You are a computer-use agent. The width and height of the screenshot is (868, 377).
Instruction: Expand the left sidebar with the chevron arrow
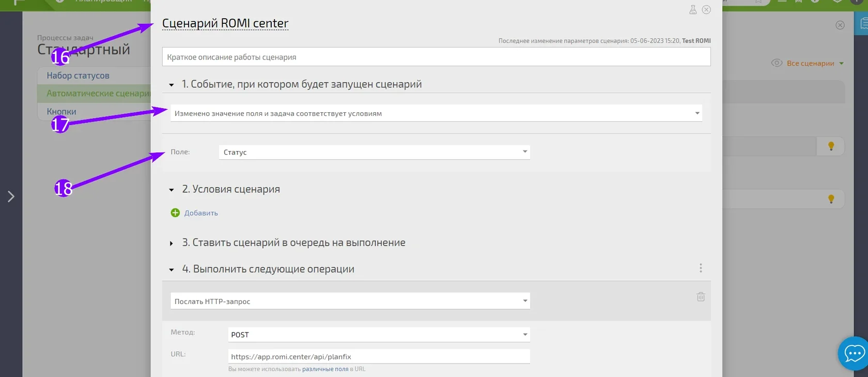[x=11, y=197]
